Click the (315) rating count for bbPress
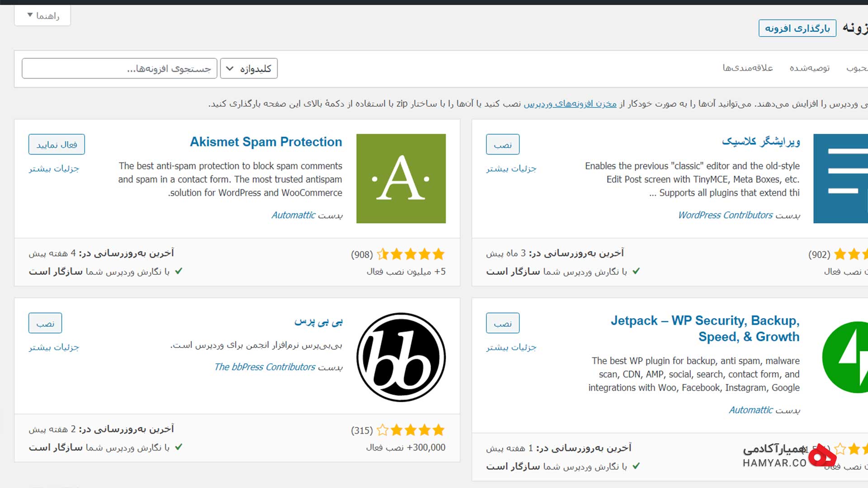This screenshot has width=868, height=488. (362, 430)
